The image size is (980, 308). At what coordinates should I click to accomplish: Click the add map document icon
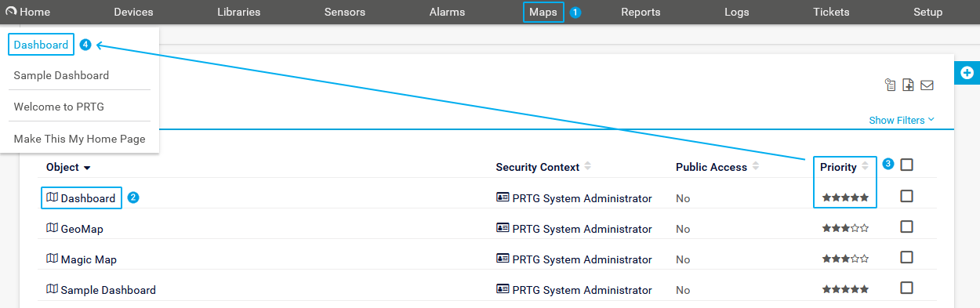tap(909, 85)
